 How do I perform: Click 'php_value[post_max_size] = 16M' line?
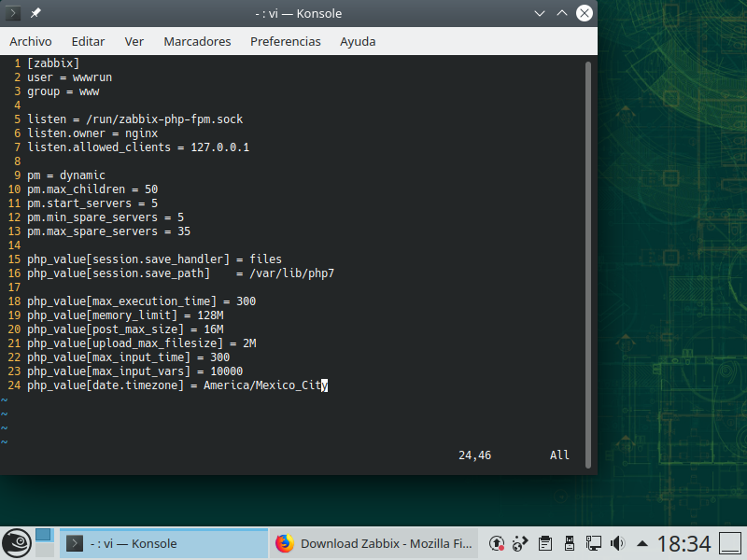(x=125, y=329)
